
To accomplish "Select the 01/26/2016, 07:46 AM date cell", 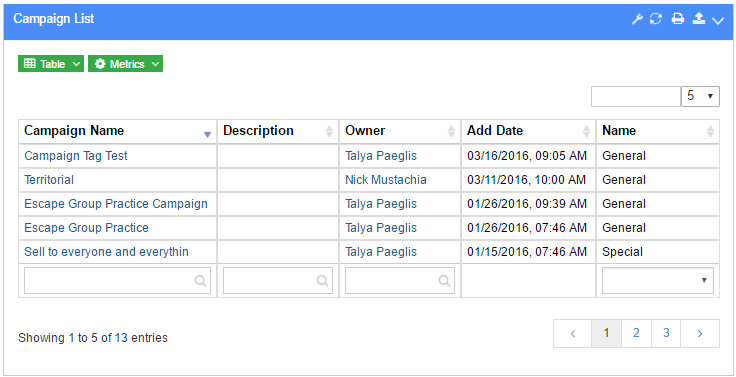I will (529, 228).
